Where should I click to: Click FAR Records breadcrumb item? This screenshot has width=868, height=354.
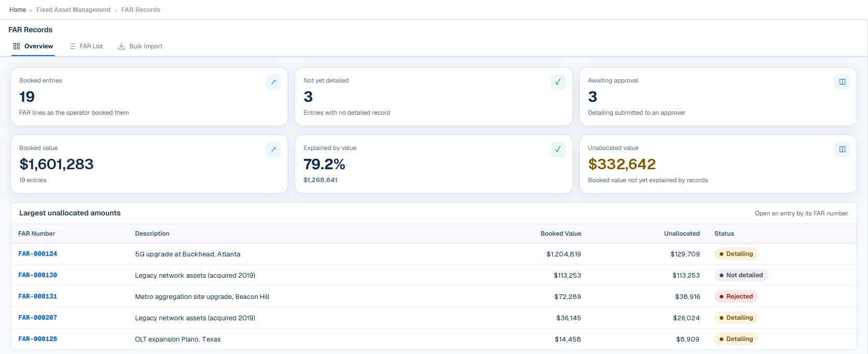coord(141,10)
